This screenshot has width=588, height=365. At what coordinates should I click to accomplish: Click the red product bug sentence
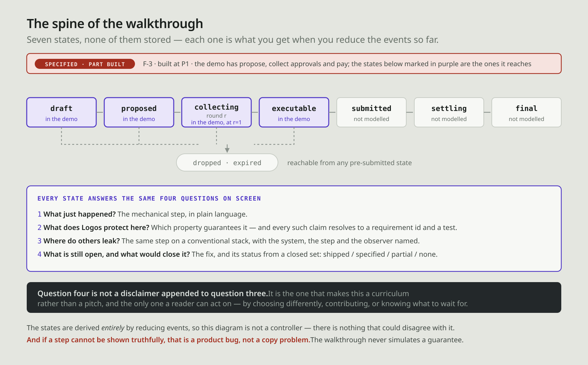pyautogui.click(x=168, y=340)
